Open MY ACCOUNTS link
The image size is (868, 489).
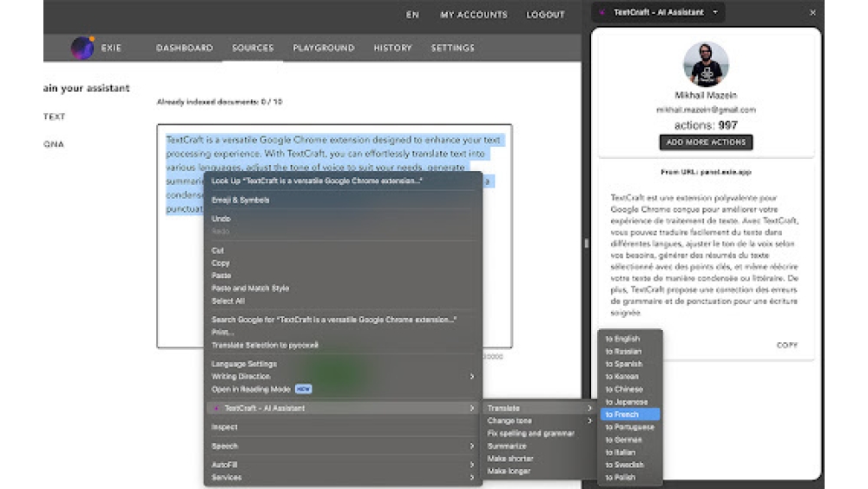click(x=474, y=15)
